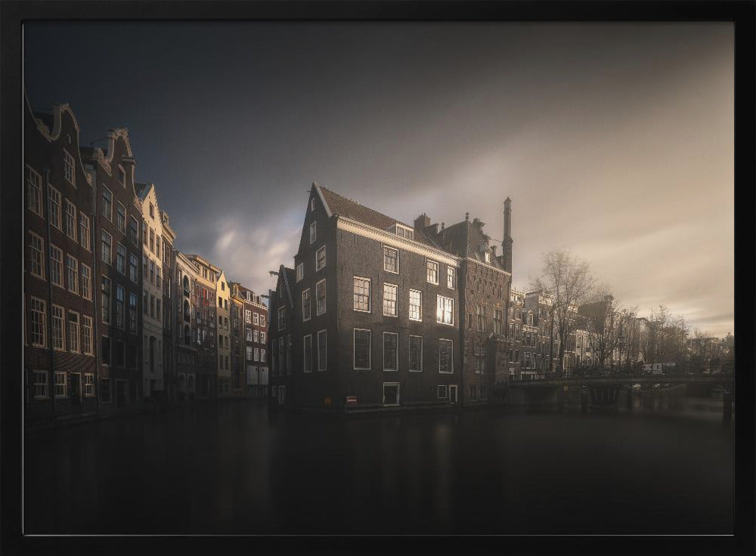Click the black picture frame's top border
Image resolution: width=756 pixels, height=556 pixels.
(x=378, y=9)
